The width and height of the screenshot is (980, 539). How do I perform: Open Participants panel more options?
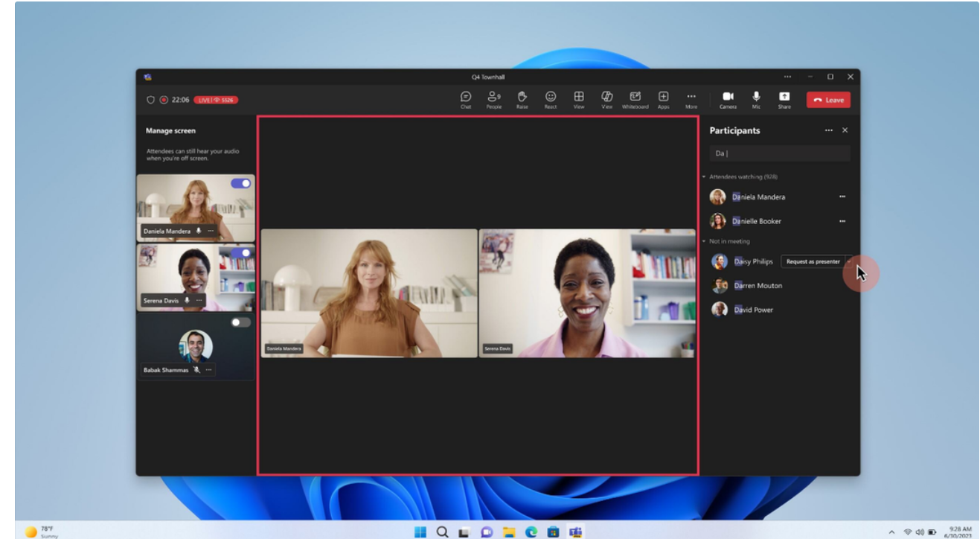click(x=829, y=130)
